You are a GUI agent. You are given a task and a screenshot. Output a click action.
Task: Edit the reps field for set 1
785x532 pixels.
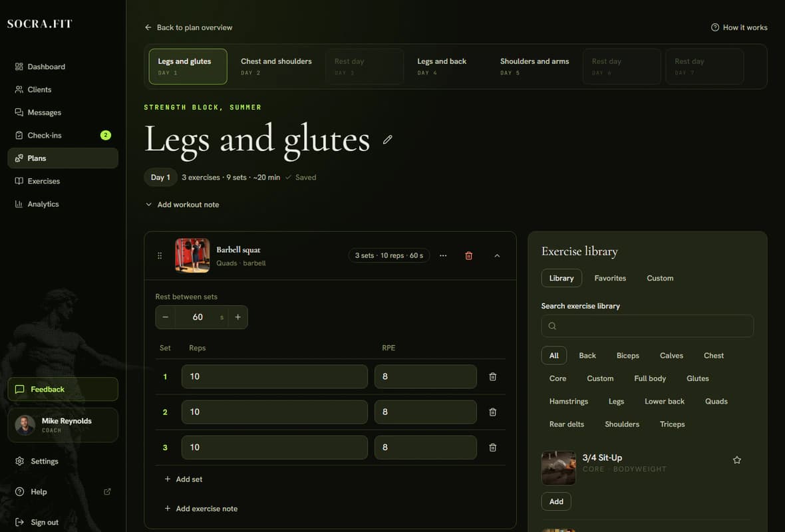point(274,376)
